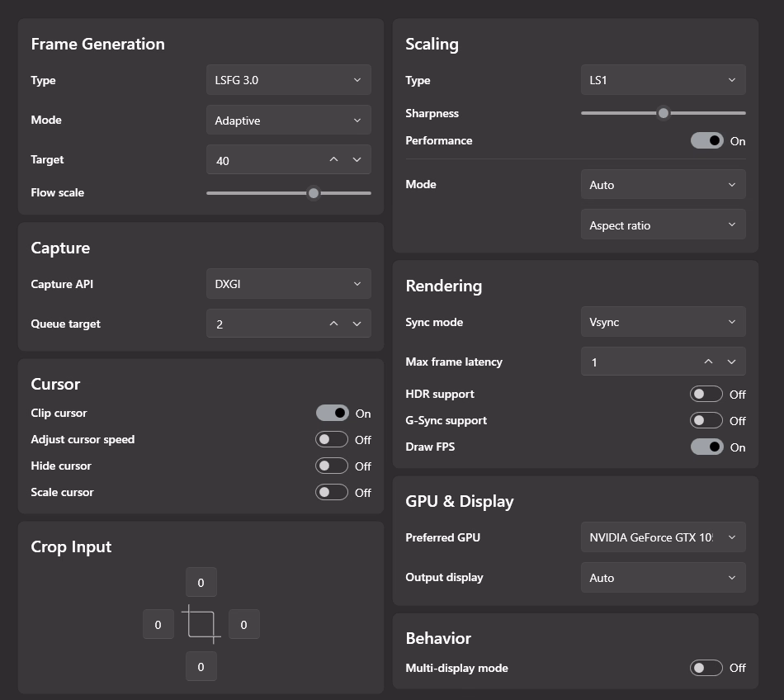
Task: Click the left crop value field
Action: coord(158,624)
